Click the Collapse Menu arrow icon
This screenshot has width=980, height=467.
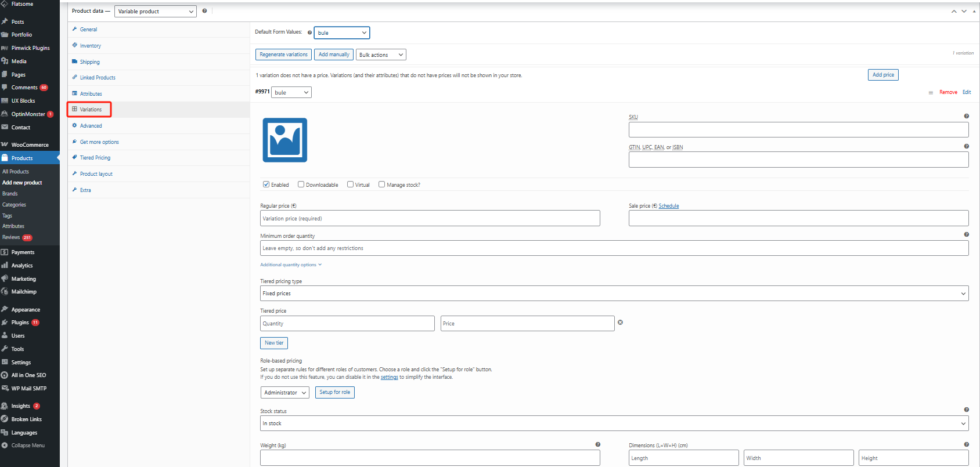(5, 446)
